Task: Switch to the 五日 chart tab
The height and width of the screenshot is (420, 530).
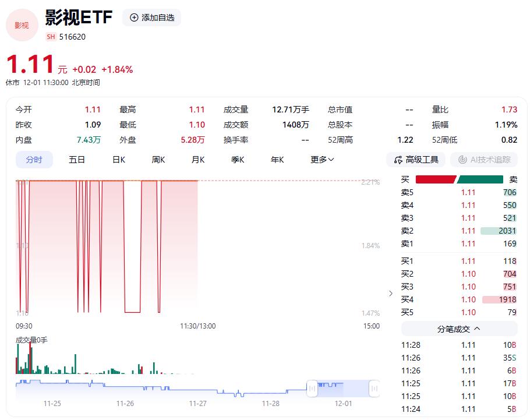Action: (77, 160)
